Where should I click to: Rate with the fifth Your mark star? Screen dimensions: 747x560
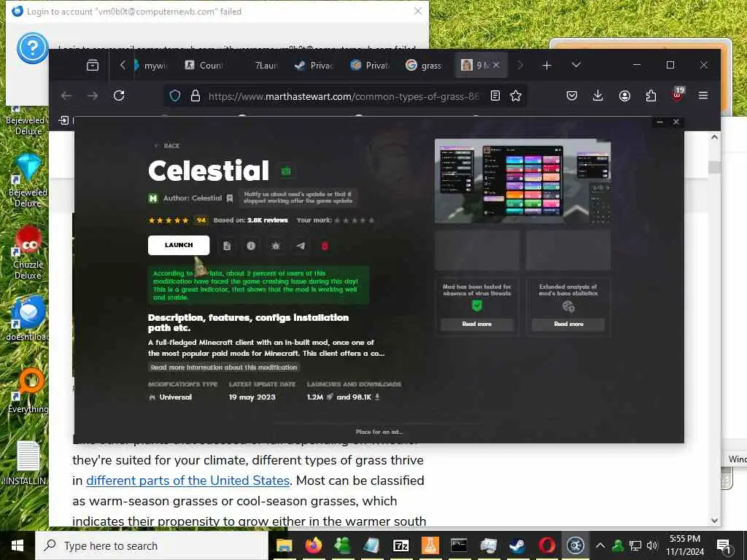[371, 220]
